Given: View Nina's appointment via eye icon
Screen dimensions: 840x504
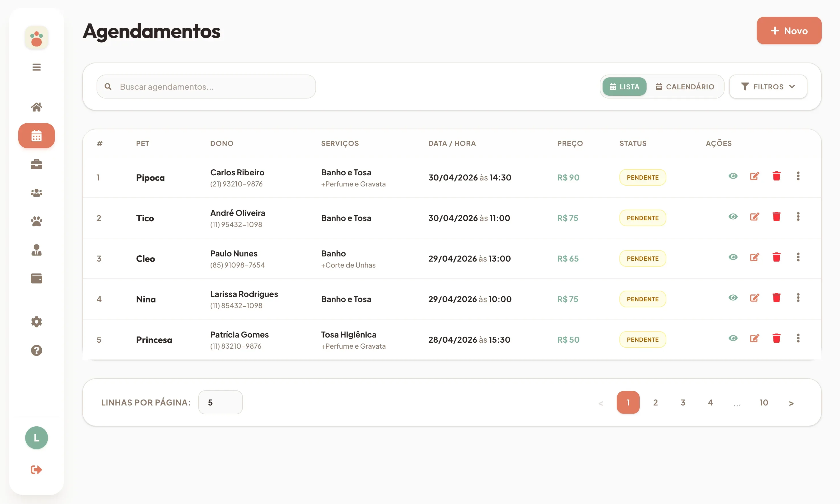Looking at the screenshot, I should click(x=733, y=298).
